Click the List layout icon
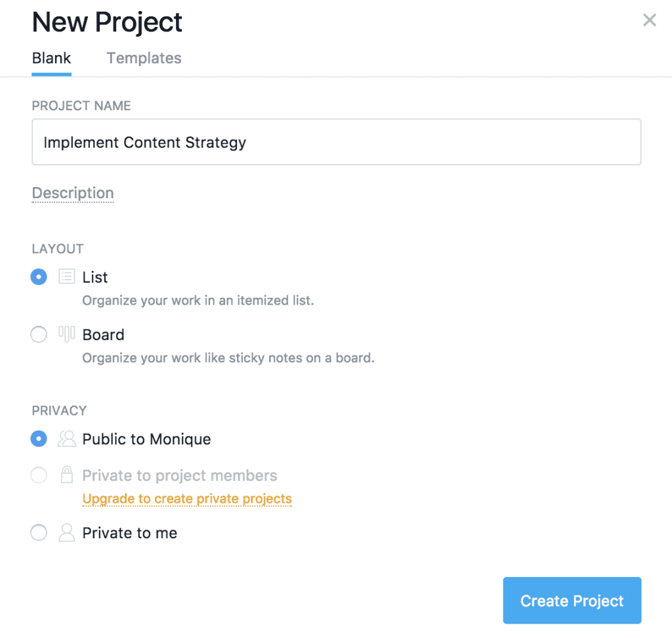This screenshot has width=672, height=638. 66,276
